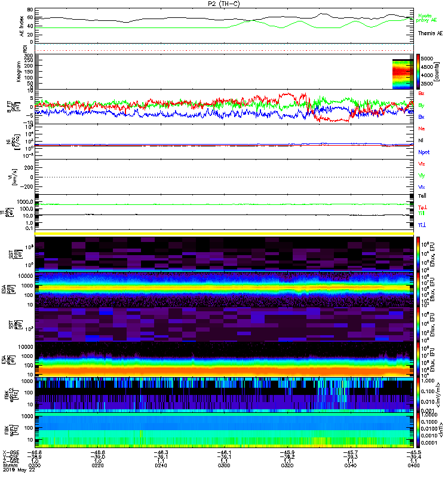This screenshot has width=448, height=478.
Task: Click the 0220 time tick label
Action: (97, 465)
